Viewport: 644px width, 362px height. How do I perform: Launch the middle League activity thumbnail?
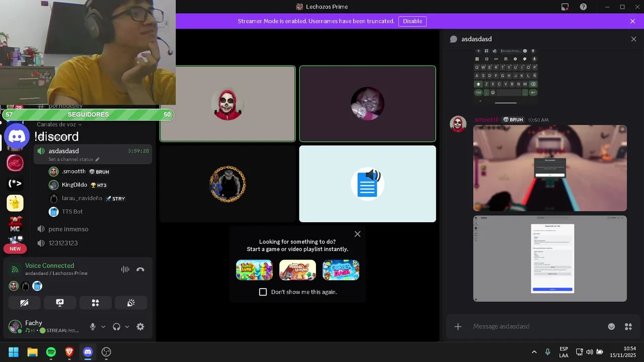tap(298, 270)
